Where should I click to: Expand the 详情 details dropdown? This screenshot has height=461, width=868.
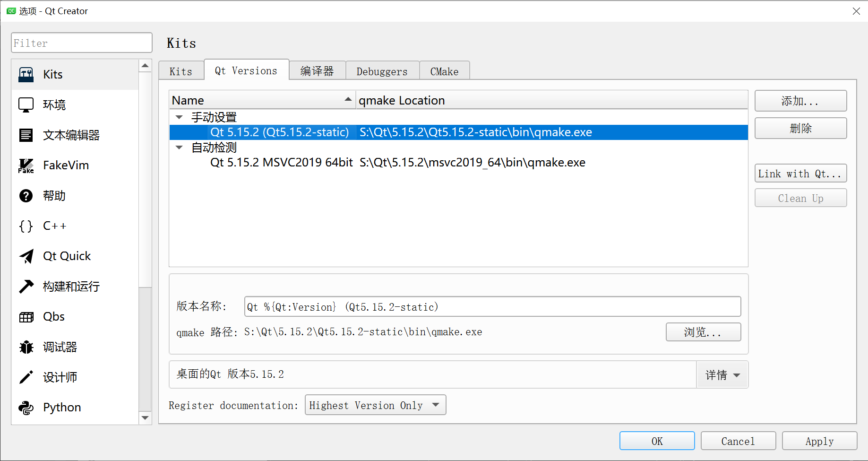point(722,375)
